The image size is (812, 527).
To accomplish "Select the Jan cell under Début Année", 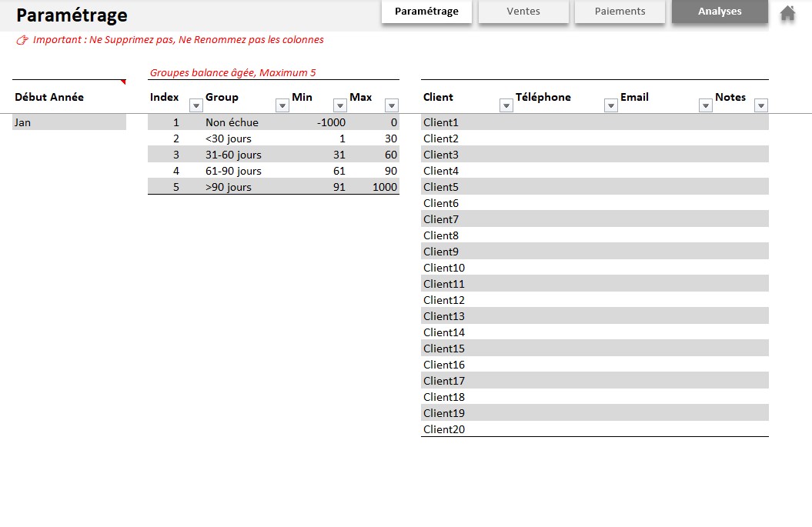I will coord(69,122).
